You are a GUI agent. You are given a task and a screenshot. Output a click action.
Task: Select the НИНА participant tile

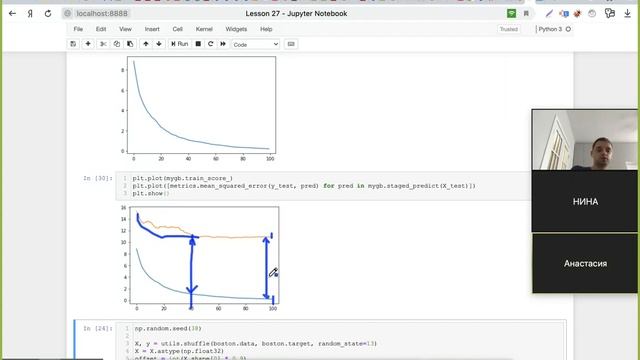pos(585,201)
